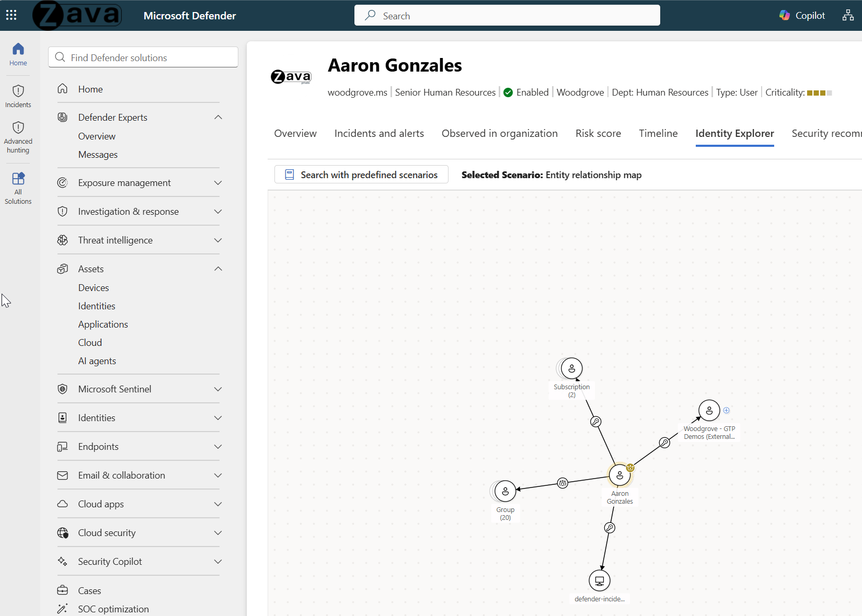Expand the Exposure management section
This screenshot has width=862, height=616.
coord(219,182)
